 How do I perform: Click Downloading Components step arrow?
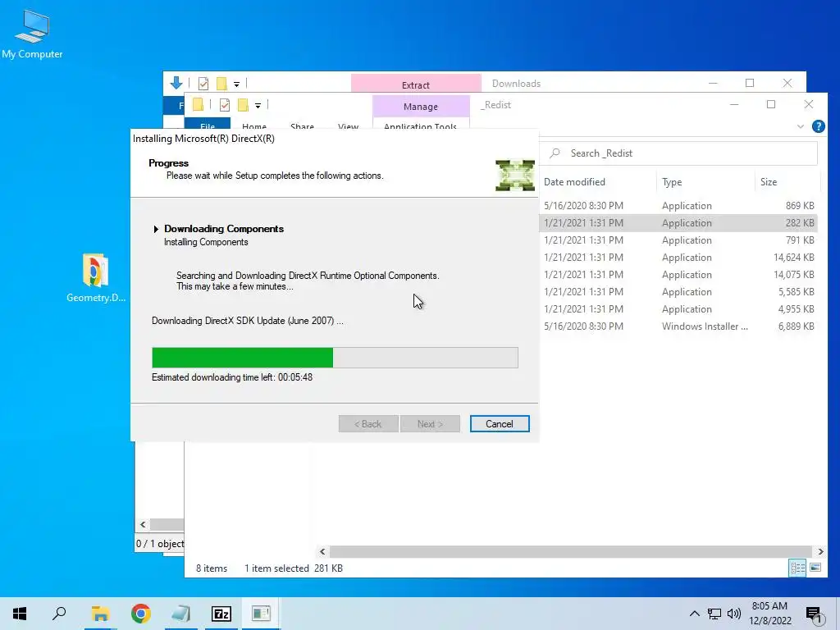[x=156, y=230]
